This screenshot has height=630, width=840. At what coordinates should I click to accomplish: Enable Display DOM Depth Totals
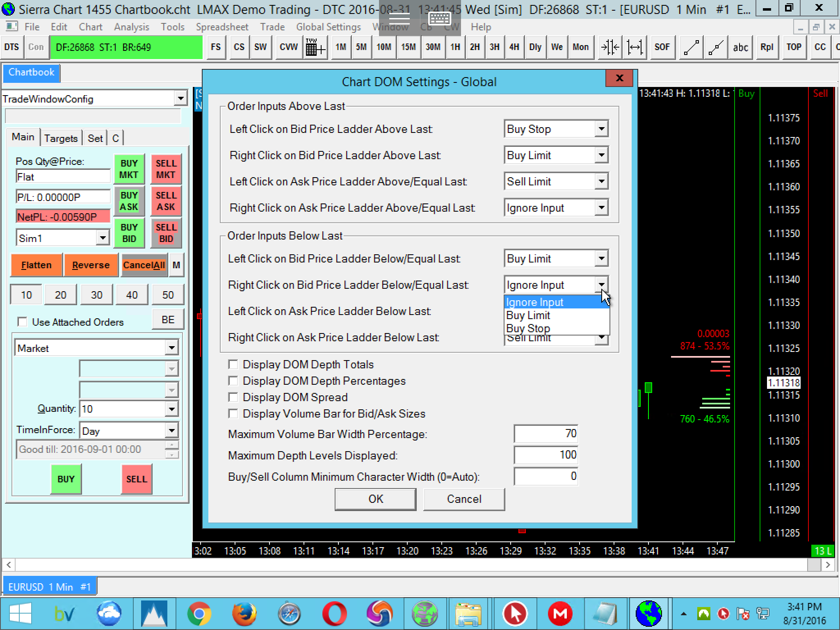[x=233, y=365]
